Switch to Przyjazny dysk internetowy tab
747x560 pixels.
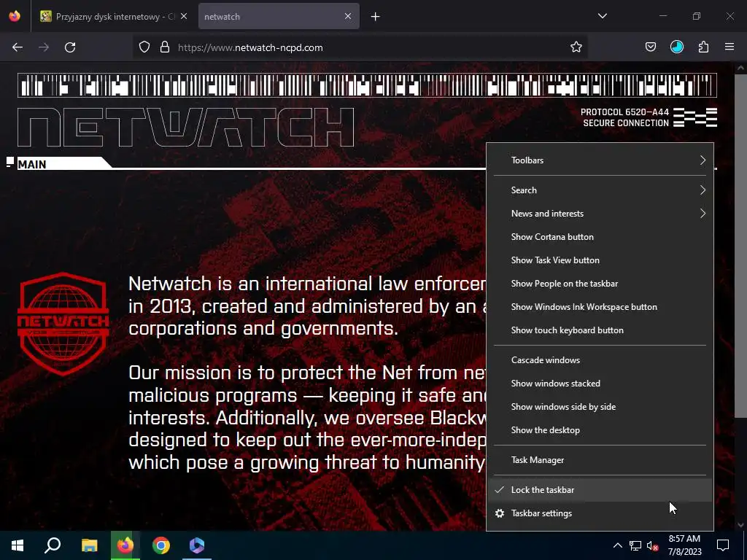tap(113, 16)
